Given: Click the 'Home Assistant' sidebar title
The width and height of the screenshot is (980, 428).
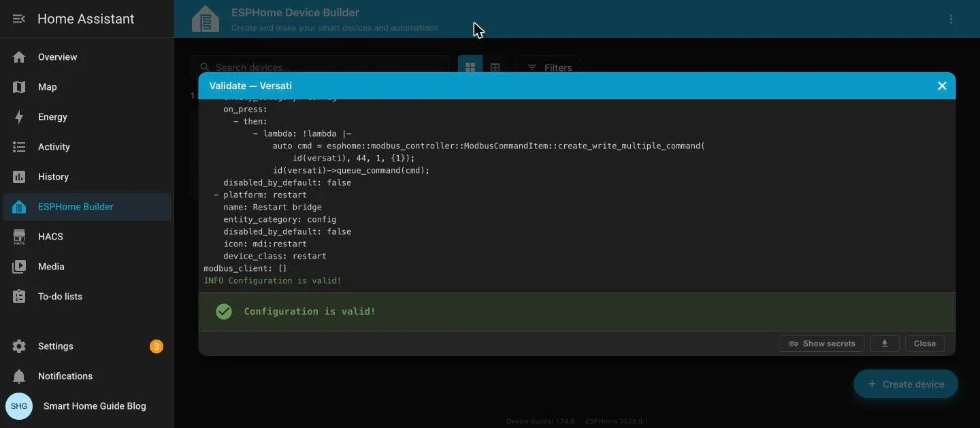Looking at the screenshot, I should pyautogui.click(x=86, y=19).
